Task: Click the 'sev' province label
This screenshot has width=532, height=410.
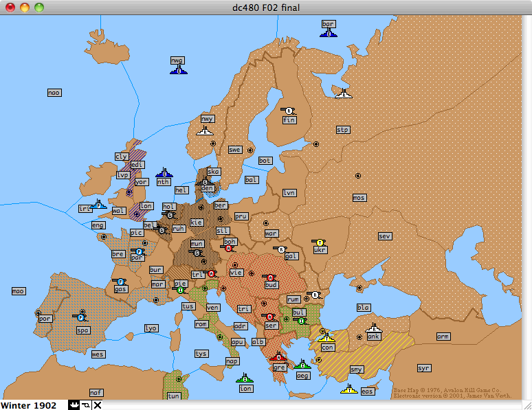Action: 385,236
